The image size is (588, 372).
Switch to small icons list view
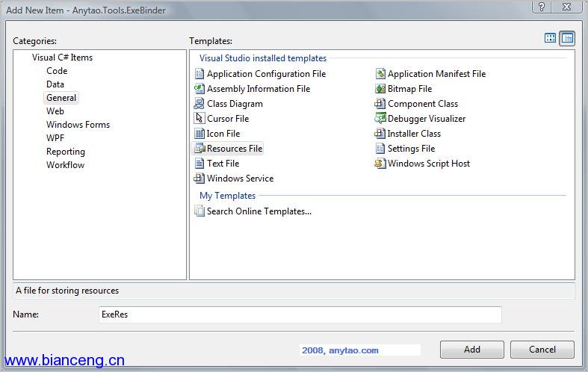(x=567, y=38)
